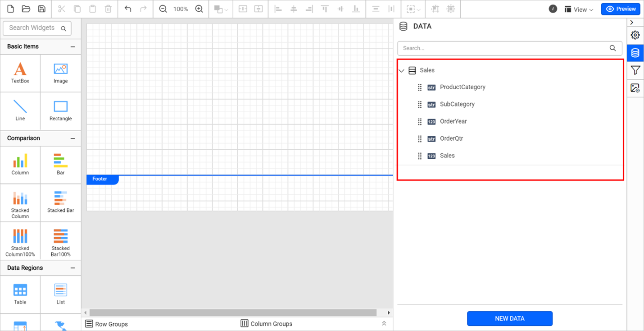Image resolution: width=644 pixels, height=331 pixels.
Task: Redo the last undone action
Action: tap(143, 9)
